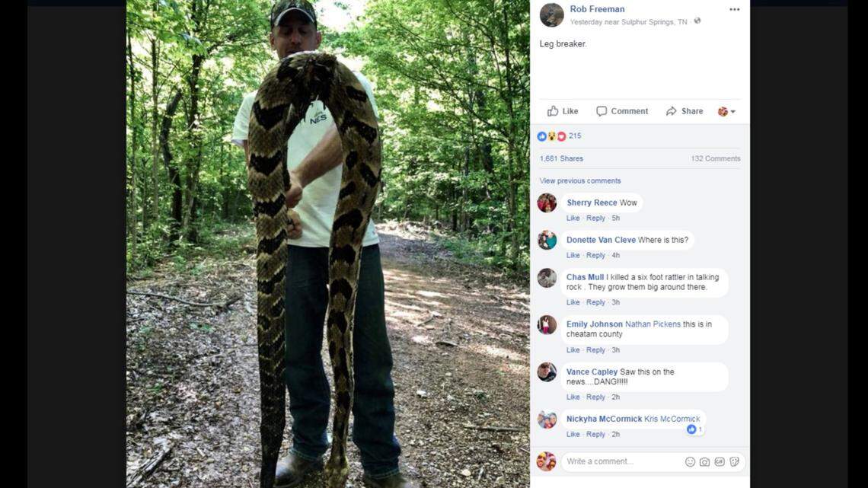Screen dimensions: 868x488
Task: Click the public globe privacy icon
Action: pos(697,21)
